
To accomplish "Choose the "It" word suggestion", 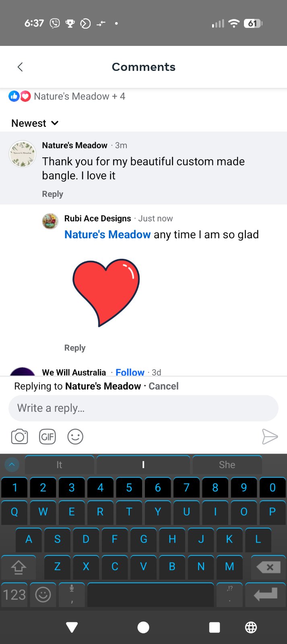I will click(59, 465).
